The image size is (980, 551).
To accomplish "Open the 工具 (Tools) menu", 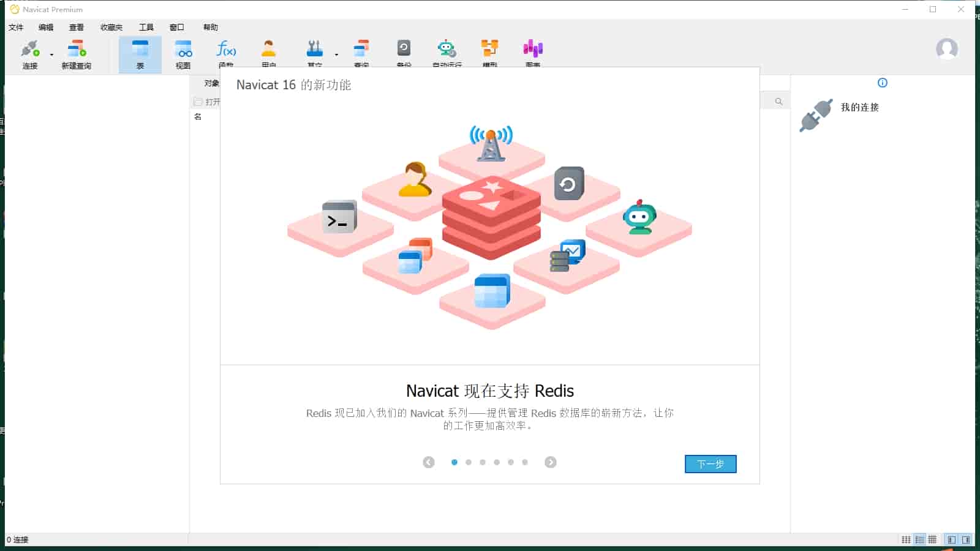I will pyautogui.click(x=146, y=28).
